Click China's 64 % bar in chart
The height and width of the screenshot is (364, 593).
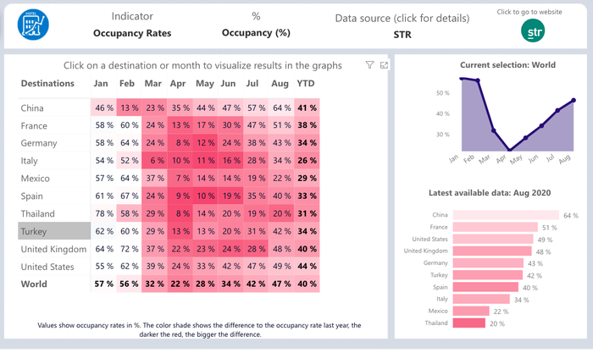(x=506, y=215)
